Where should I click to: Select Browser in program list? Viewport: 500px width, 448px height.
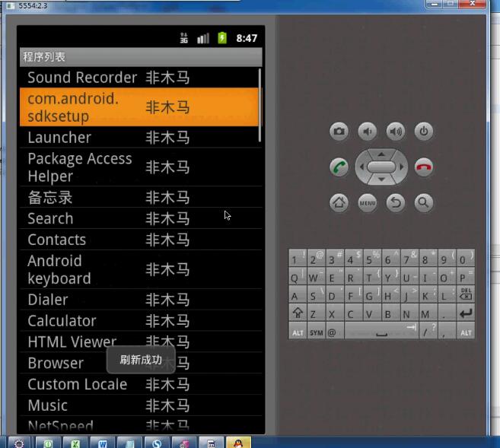click(141, 363)
